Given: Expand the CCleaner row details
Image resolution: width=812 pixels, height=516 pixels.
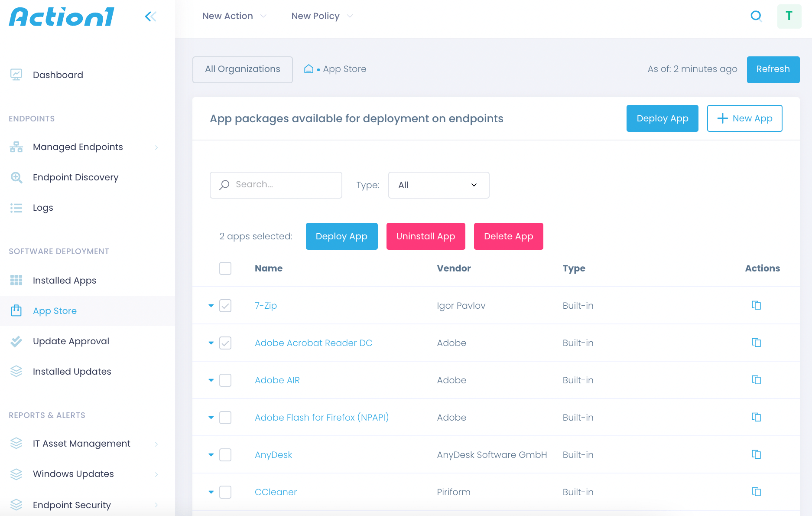Looking at the screenshot, I should click(x=211, y=492).
